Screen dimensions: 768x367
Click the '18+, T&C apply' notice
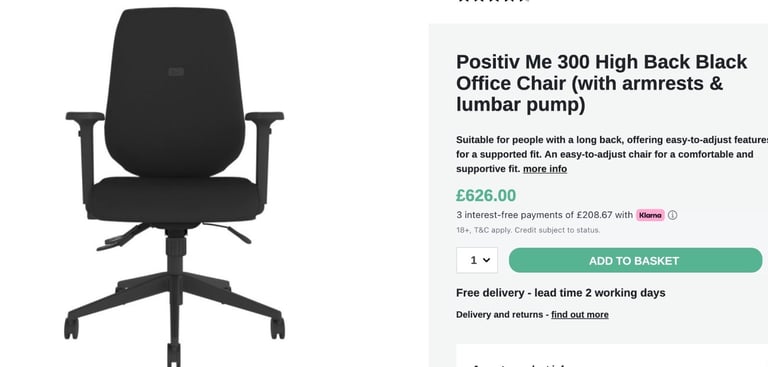pyautogui.click(x=528, y=230)
